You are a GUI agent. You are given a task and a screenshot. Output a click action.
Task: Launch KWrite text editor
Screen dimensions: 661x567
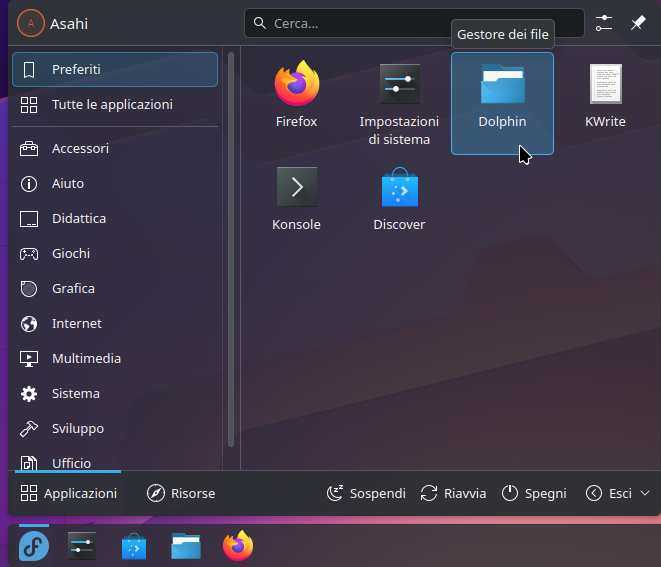pos(605,96)
